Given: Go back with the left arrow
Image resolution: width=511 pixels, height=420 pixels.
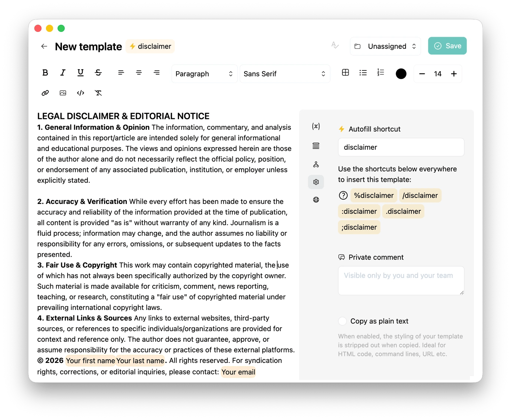Looking at the screenshot, I should (44, 46).
